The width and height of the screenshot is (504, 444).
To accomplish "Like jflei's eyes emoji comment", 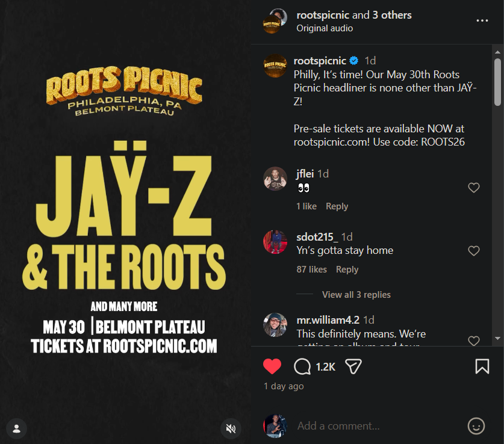I will [x=474, y=188].
